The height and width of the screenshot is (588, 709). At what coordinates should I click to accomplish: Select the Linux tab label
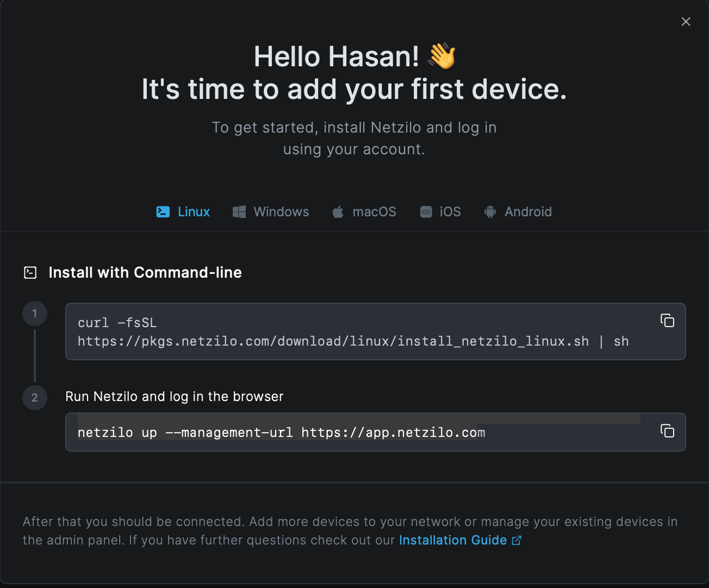[194, 212]
